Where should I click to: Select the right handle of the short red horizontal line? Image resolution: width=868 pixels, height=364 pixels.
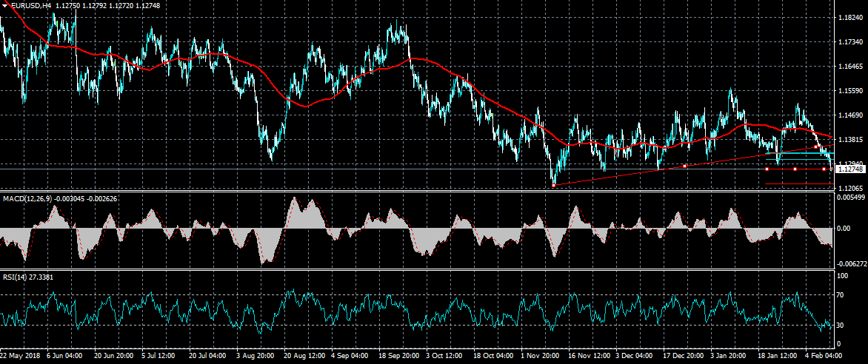point(824,169)
